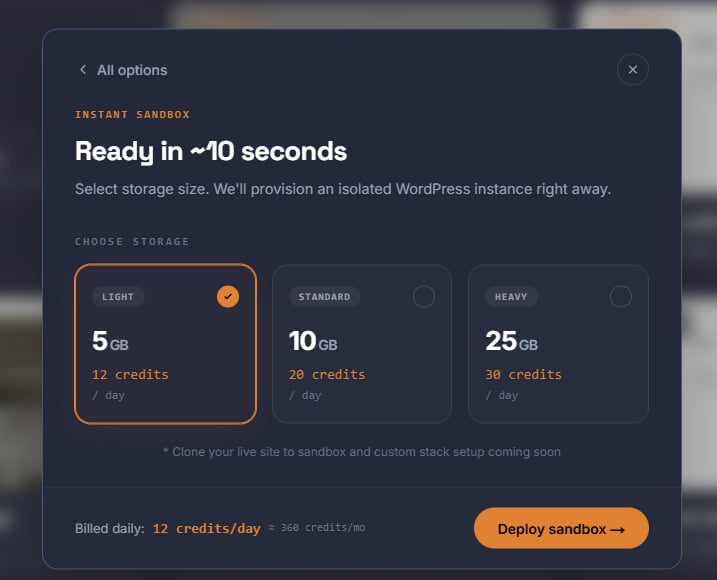Click the Select storage size description text
Viewport: 717px width, 580px height.
tap(343, 189)
